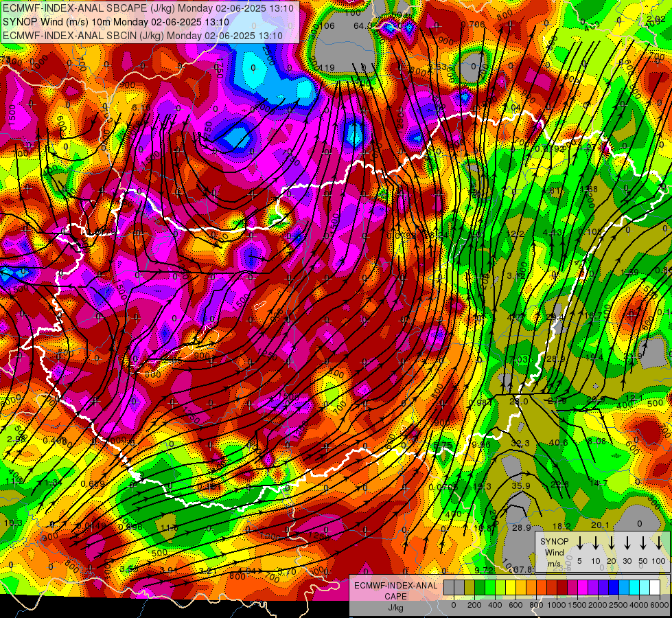672x618 pixels.
Task: Click the 10 m/s wind arrow symbol
Action: click(x=595, y=542)
